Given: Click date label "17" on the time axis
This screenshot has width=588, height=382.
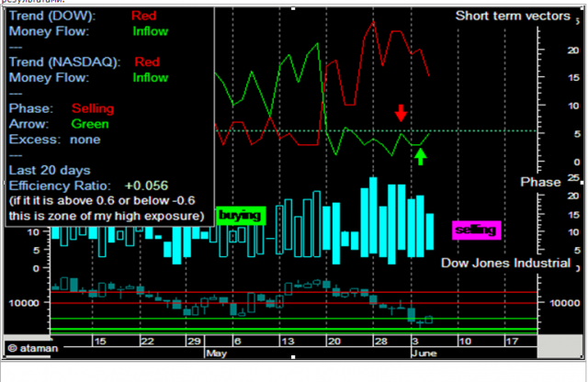Looking at the screenshot, I should (x=512, y=342).
